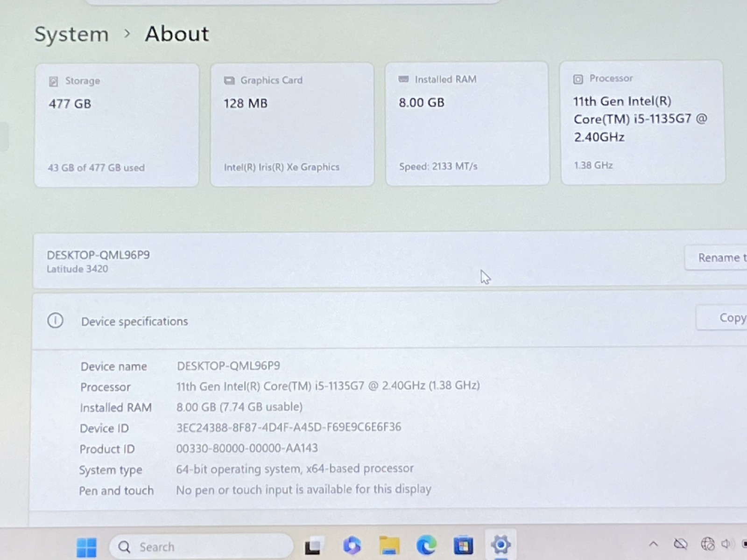
Task: Open network globe icon in system tray
Action: point(707,544)
